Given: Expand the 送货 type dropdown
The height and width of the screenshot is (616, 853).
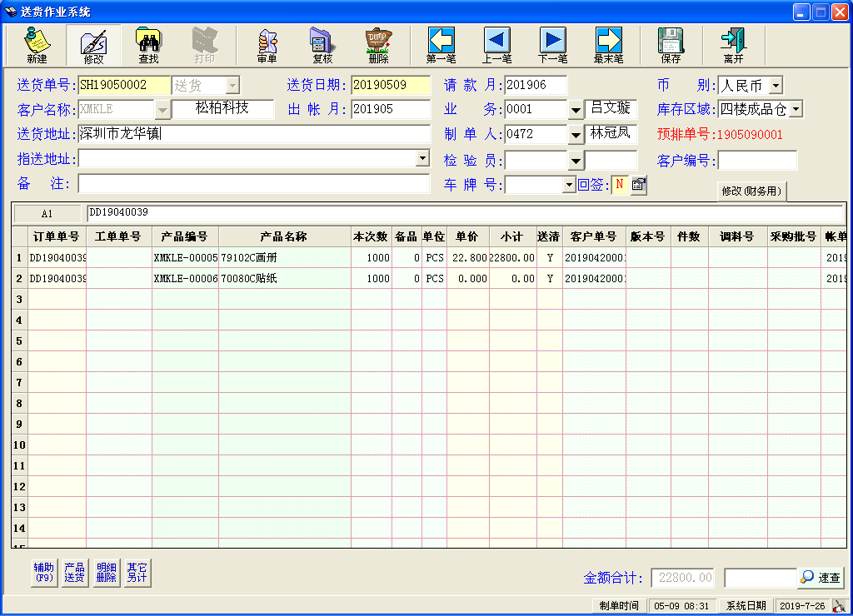Looking at the screenshot, I should (232, 86).
